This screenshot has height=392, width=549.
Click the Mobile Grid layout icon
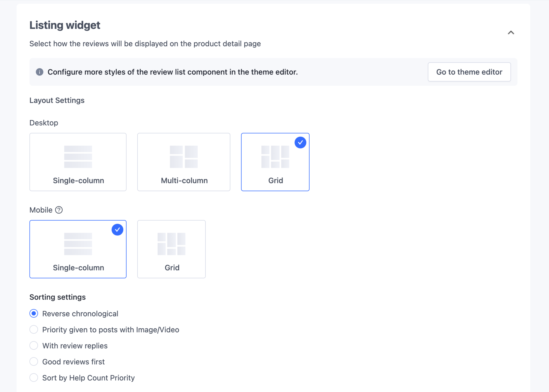pos(172,244)
